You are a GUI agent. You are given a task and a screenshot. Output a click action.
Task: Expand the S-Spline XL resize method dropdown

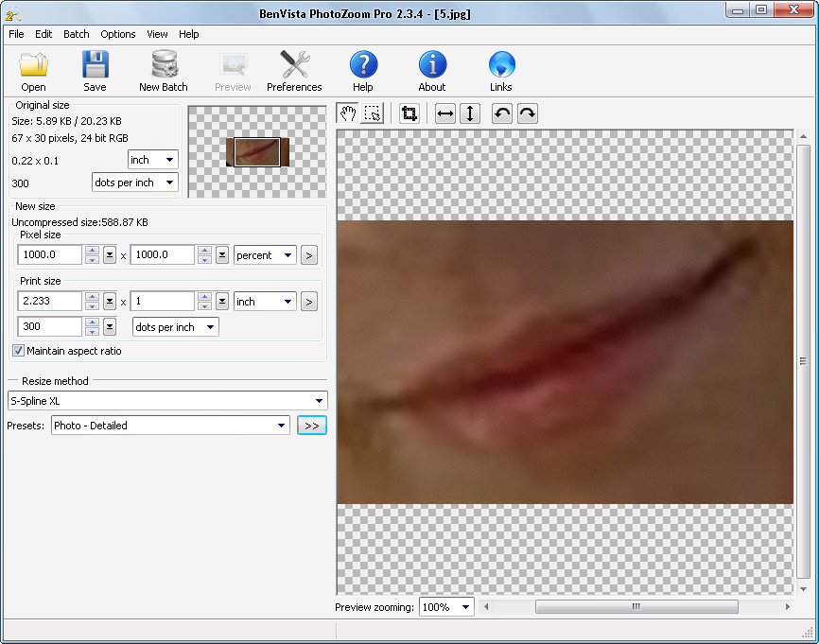319,401
